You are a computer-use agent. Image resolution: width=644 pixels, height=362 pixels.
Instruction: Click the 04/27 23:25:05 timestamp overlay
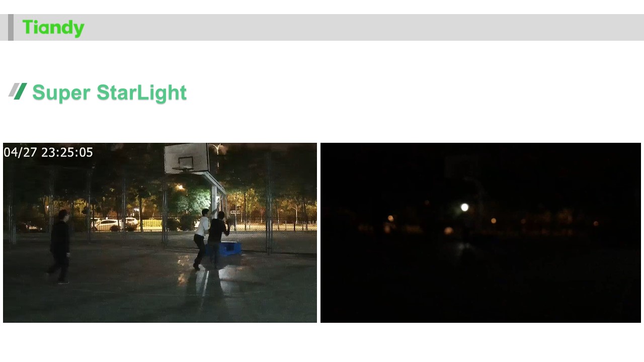point(48,152)
